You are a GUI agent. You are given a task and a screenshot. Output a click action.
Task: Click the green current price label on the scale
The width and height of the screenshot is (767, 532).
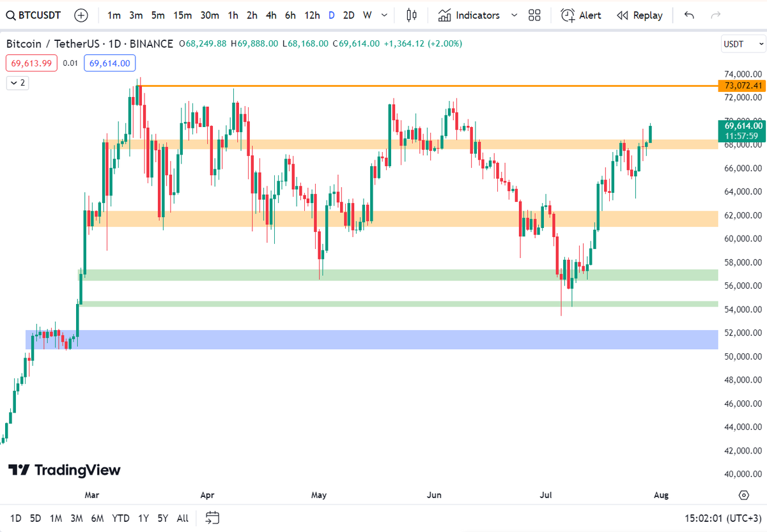pos(741,130)
